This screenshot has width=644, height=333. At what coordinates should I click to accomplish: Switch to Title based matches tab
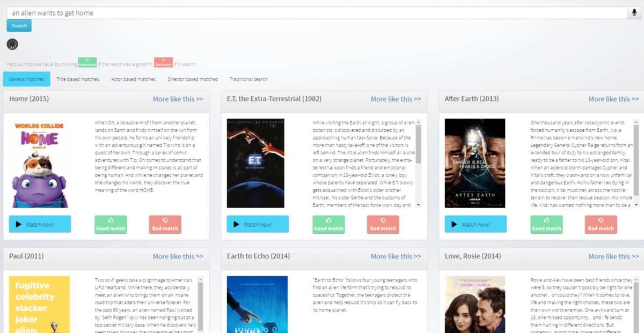click(x=78, y=79)
